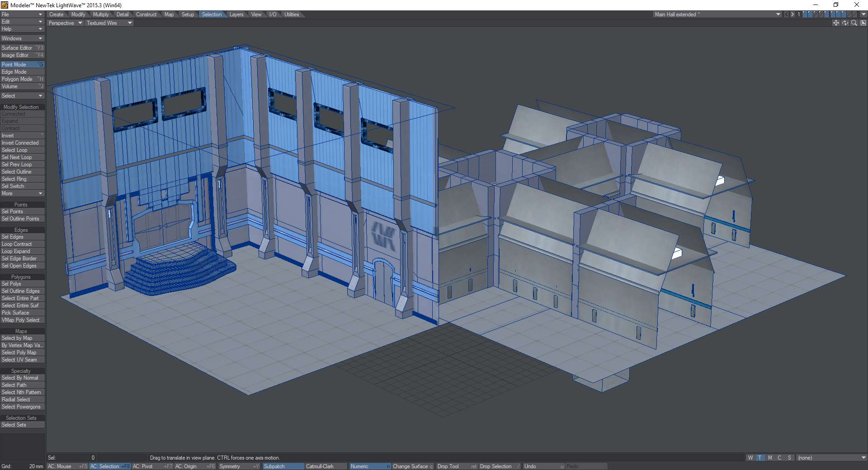Click Select Powergons button

pos(22,407)
